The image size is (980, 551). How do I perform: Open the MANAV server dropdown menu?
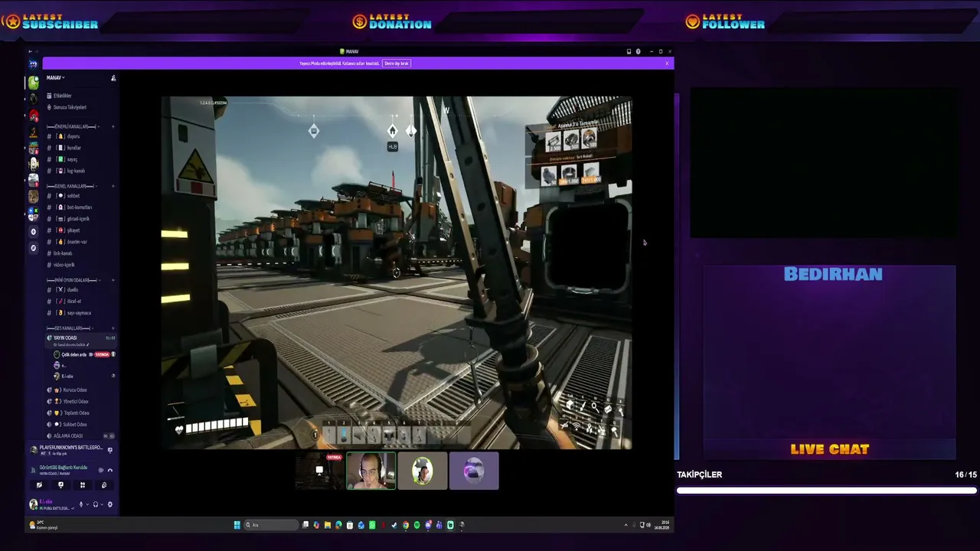click(56, 78)
